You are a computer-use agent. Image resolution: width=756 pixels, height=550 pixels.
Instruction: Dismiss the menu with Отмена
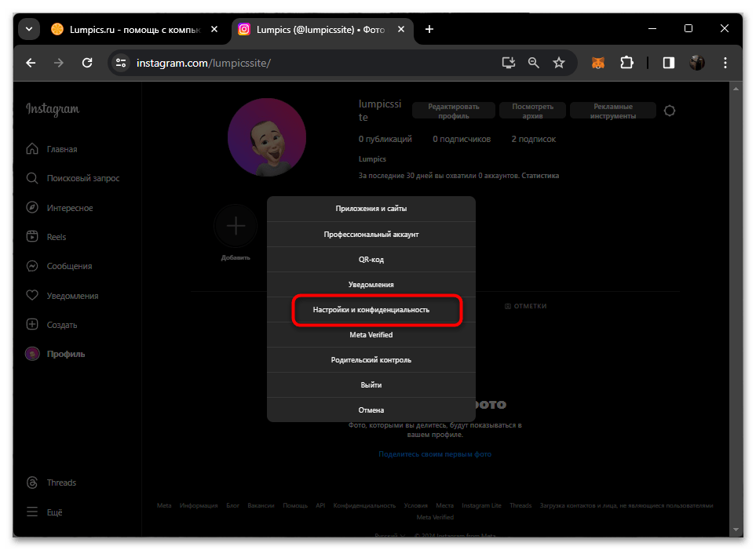[371, 410]
